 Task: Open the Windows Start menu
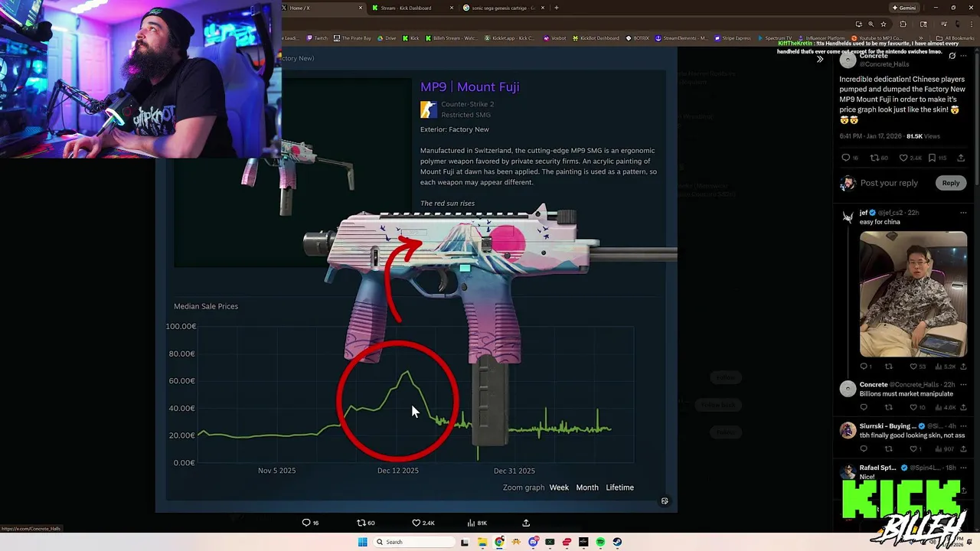click(x=362, y=542)
